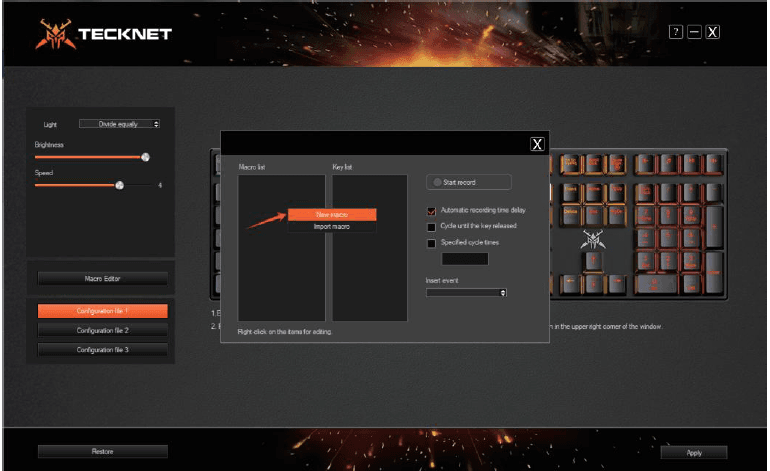Screen dimensions: 770x471
Task: Enable Cycle until the key released
Action: click(432, 227)
